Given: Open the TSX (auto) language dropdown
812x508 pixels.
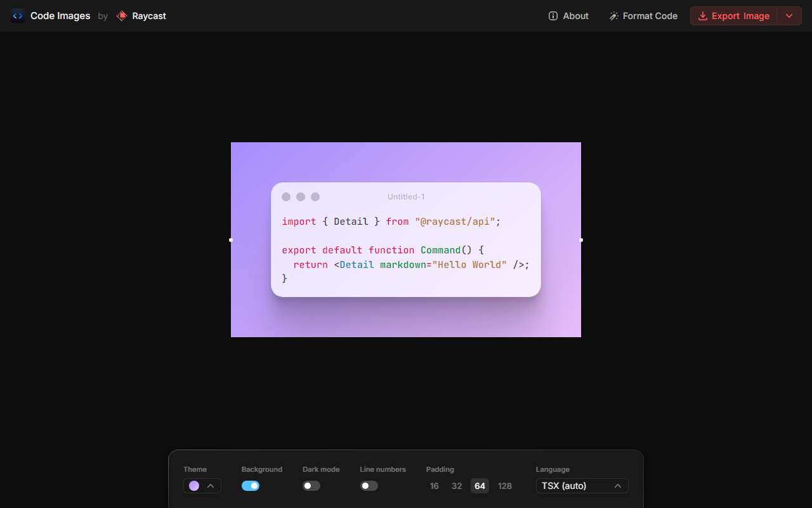Looking at the screenshot, I should coord(582,486).
